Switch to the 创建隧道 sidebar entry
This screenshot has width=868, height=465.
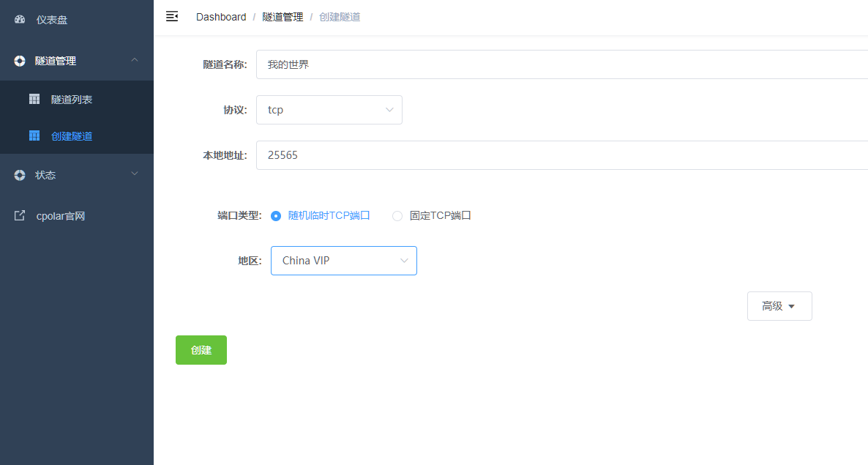tap(73, 135)
